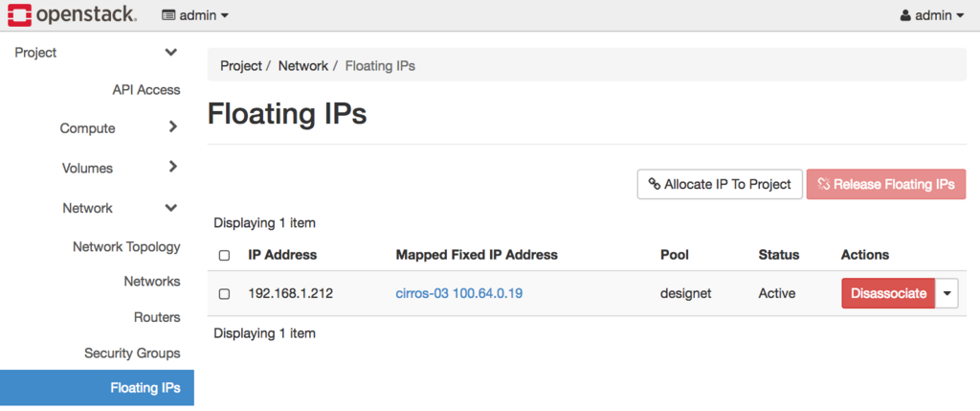The image size is (980, 411).
Task: Open the actions dropdown arrow beside Disassociate
Action: pyautogui.click(x=947, y=293)
